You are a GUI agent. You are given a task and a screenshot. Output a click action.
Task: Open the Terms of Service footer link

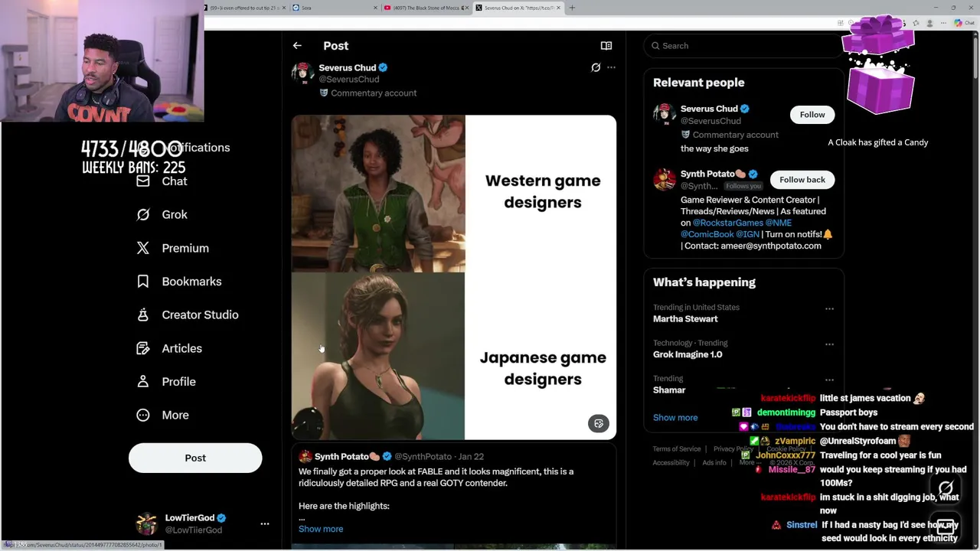point(677,449)
